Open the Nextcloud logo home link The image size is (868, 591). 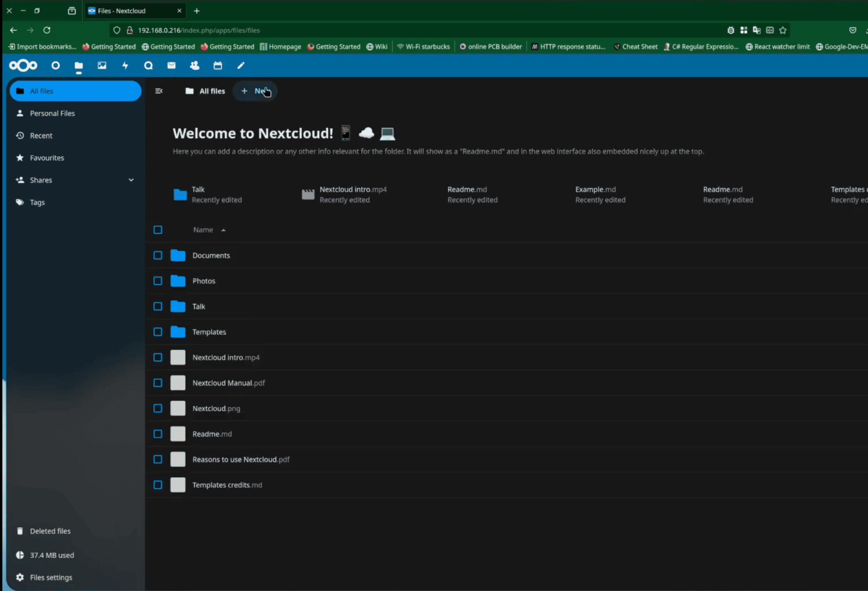(x=23, y=66)
